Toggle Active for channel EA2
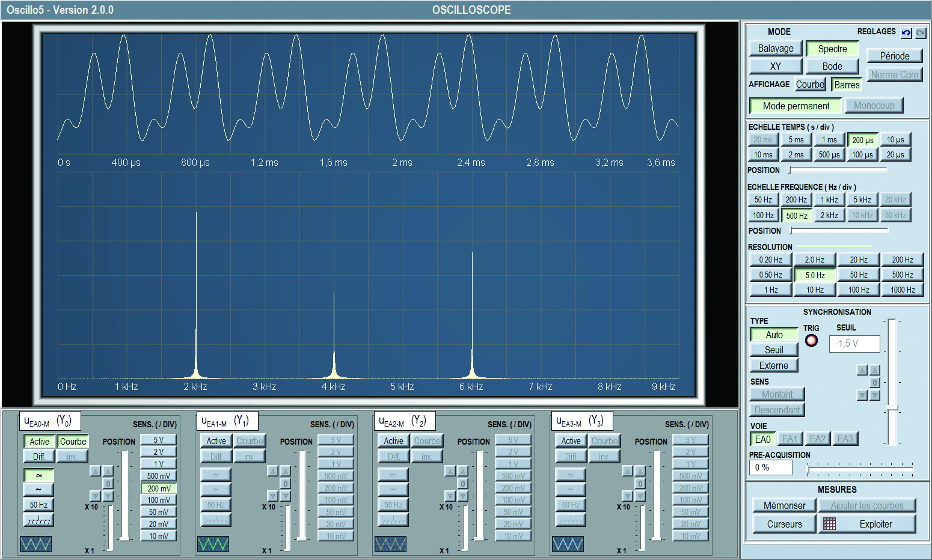This screenshot has height=560, width=932. click(394, 441)
